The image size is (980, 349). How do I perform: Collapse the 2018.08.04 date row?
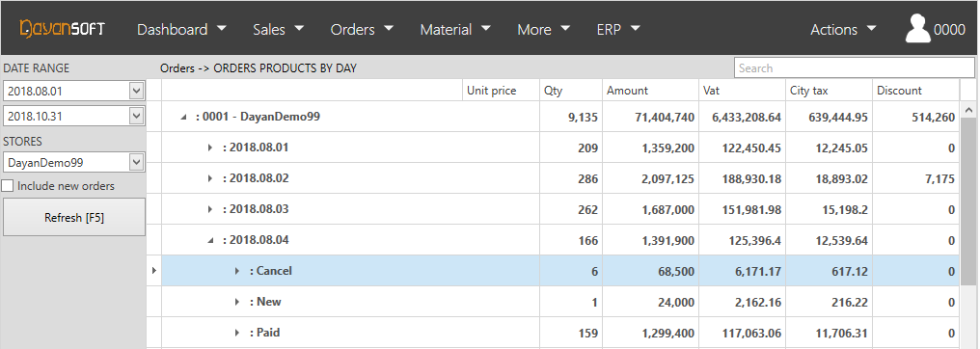[x=210, y=240]
